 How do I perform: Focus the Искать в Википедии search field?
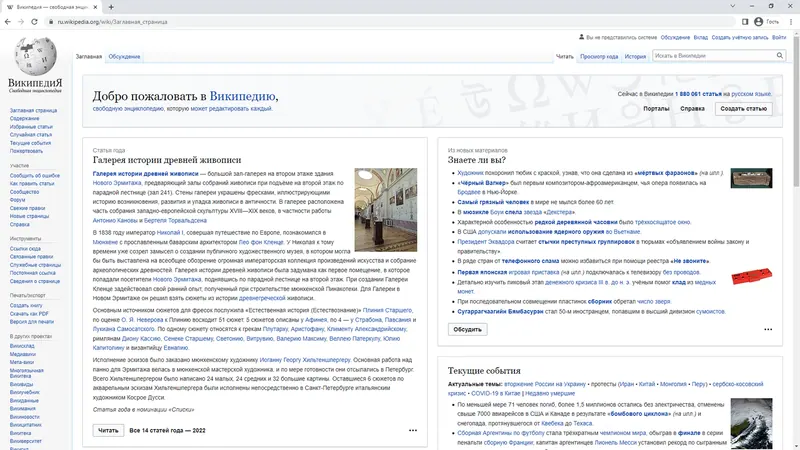[714, 56]
